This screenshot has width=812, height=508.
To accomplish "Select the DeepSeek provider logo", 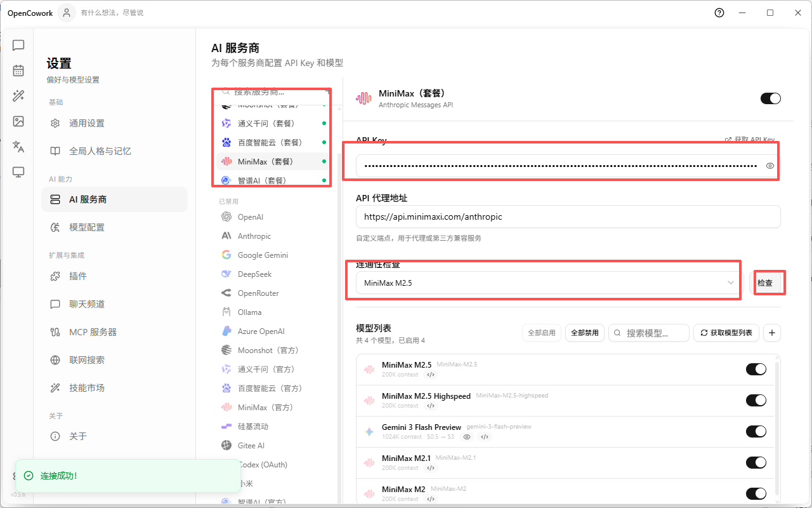I will click(x=226, y=274).
